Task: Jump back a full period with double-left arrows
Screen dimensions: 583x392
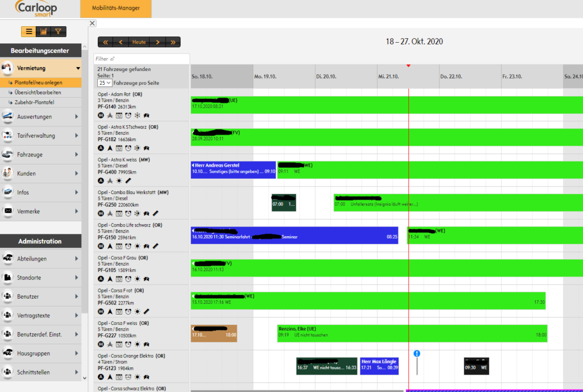Action: (105, 42)
